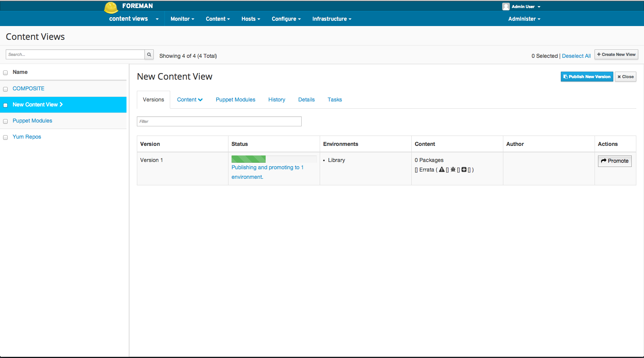The height and width of the screenshot is (358, 644).
Task: Click the errata bugfix bug icon
Action: click(x=453, y=170)
